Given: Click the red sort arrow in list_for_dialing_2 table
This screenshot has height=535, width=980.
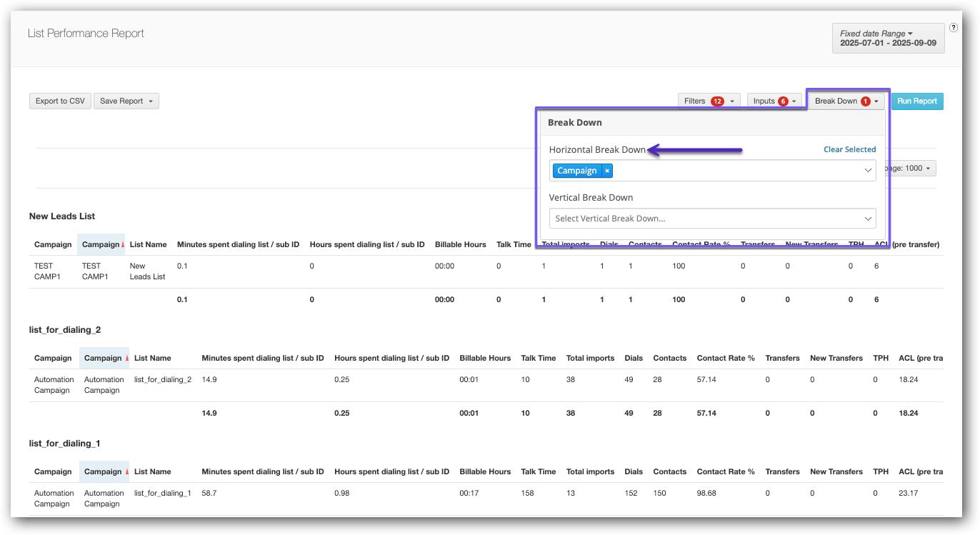Looking at the screenshot, I should 127,359.
